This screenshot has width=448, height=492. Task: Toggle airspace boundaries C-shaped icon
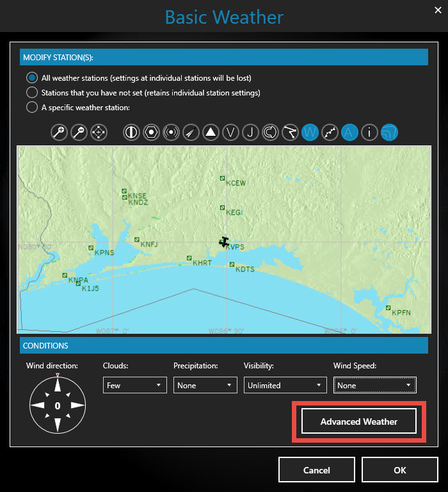click(x=270, y=133)
